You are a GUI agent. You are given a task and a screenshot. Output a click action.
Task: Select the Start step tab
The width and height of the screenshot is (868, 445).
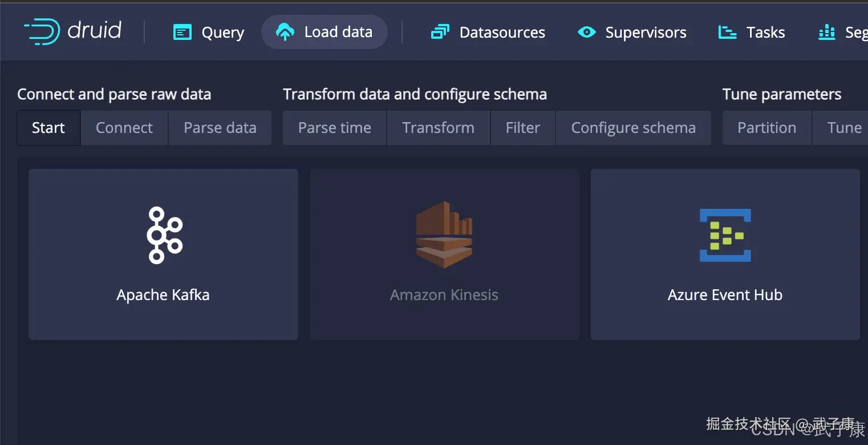click(48, 128)
